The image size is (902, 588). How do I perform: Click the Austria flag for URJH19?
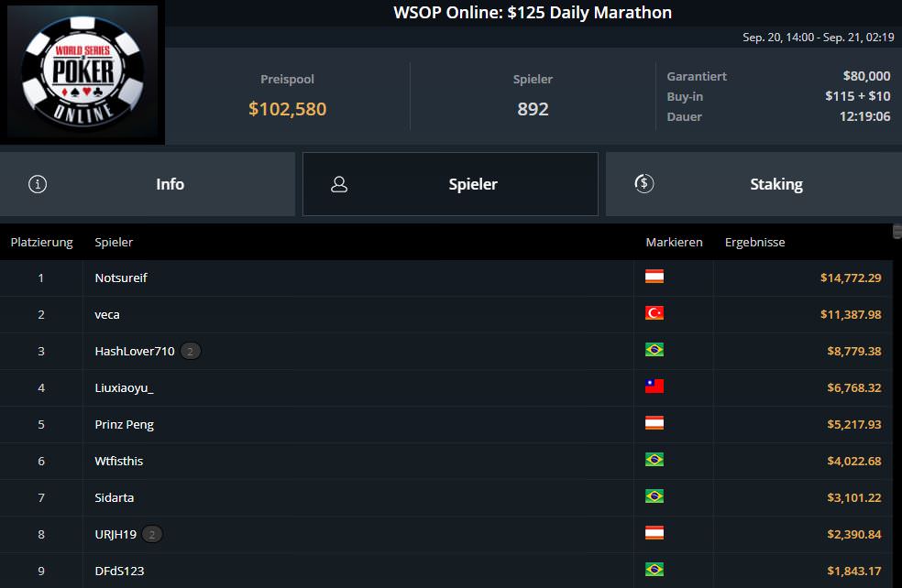click(654, 533)
